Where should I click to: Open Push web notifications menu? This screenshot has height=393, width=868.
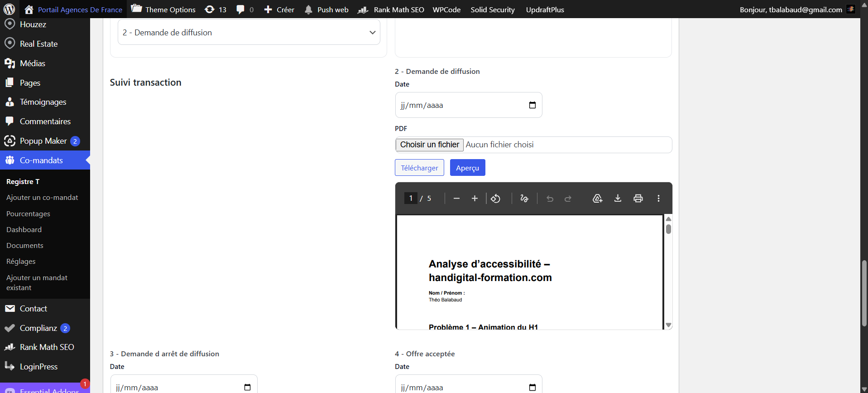pos(326,10)
